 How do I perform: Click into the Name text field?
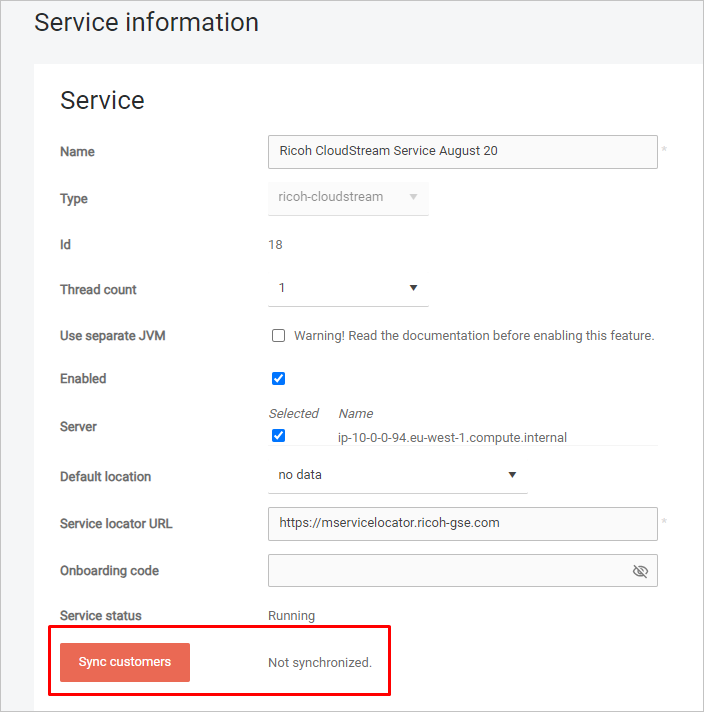462,152
